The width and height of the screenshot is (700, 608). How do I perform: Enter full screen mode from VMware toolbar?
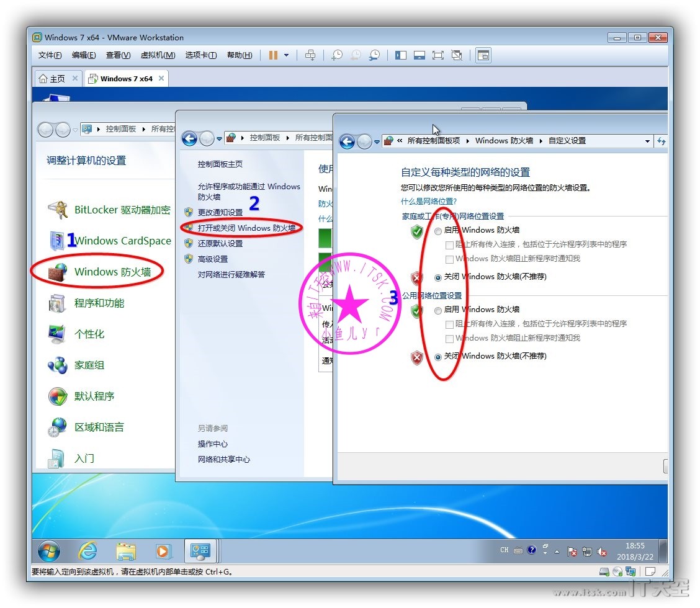point(438,55)
